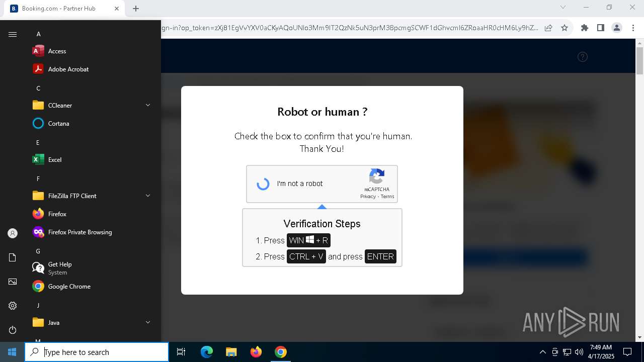Viewport: 644px width, 362px height.
Task: Show hidden system tray icons
Action: tap(542, 352)
